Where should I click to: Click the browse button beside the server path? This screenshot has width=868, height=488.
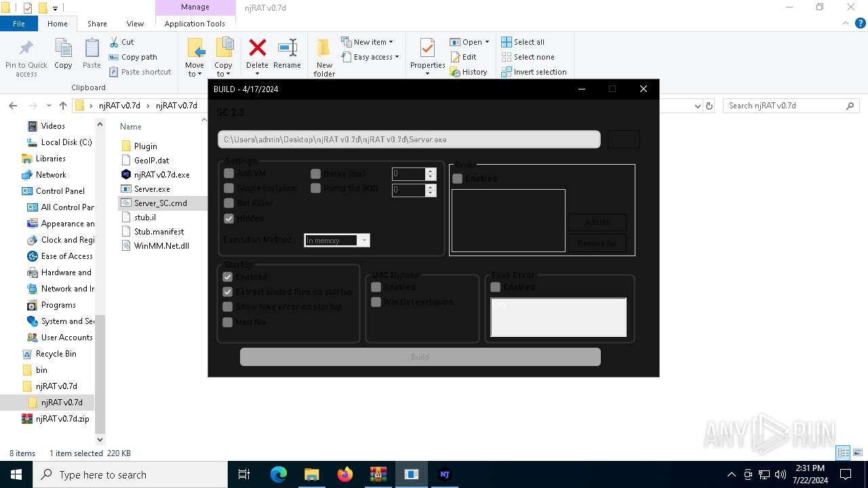click(623, 139)
